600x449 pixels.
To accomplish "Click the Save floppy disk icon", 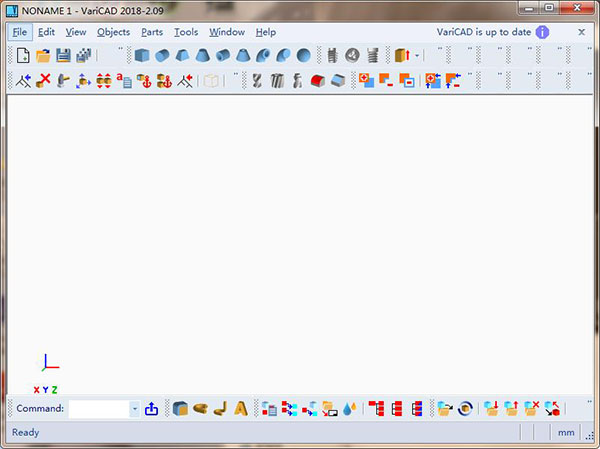I will click(63, 55).
